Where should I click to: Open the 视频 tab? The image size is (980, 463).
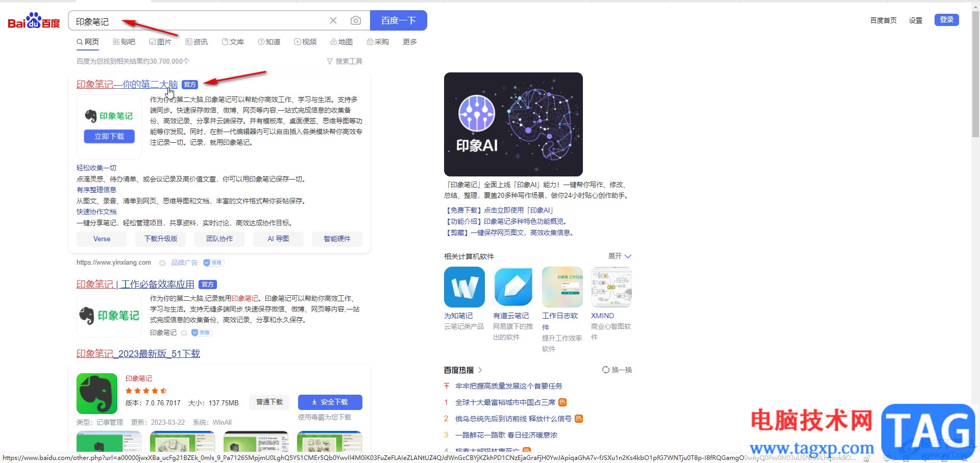coord(305,42)
